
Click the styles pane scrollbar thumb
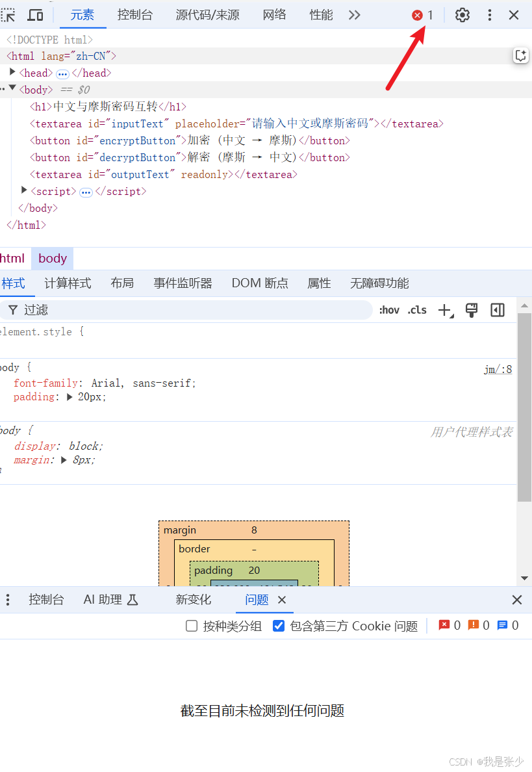(524, 407)
